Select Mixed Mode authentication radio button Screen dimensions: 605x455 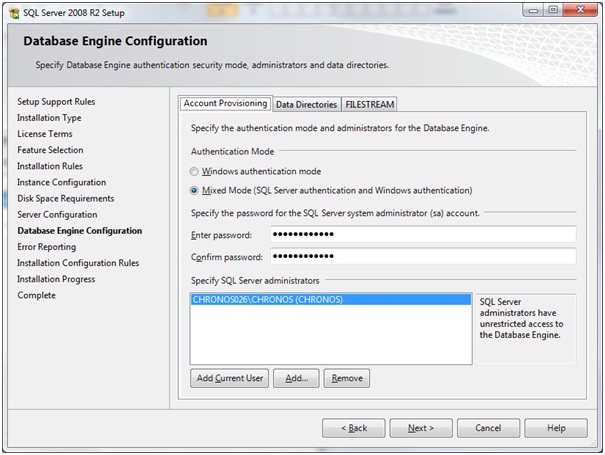[194, 190]
